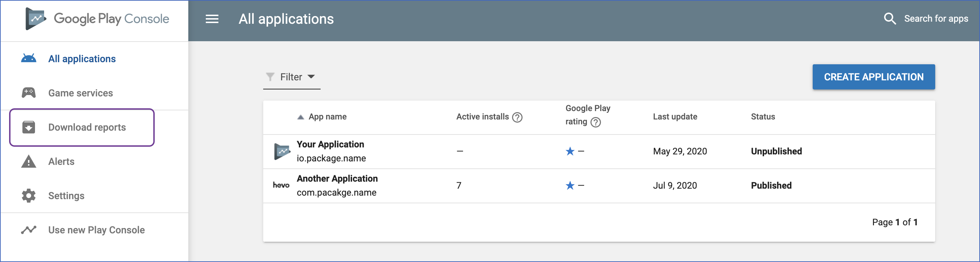Click the sort arrow next to App name
980x262 pixels.
click(301, 117)
